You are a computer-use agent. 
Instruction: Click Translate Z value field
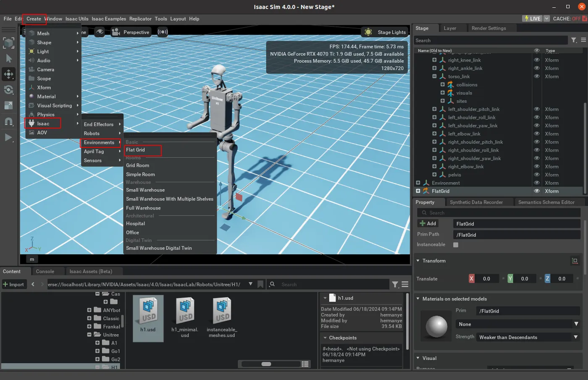[x=562, y=278]
